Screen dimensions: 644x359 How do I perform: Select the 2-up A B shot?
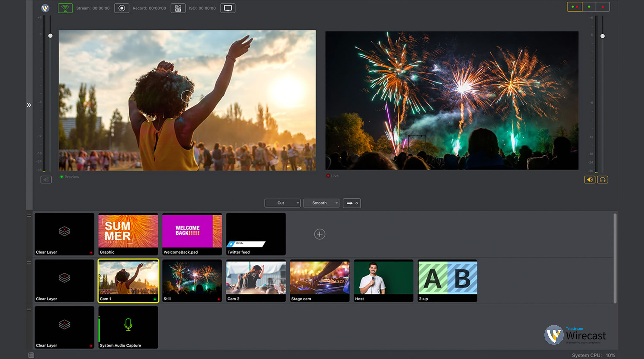[447, 281]
